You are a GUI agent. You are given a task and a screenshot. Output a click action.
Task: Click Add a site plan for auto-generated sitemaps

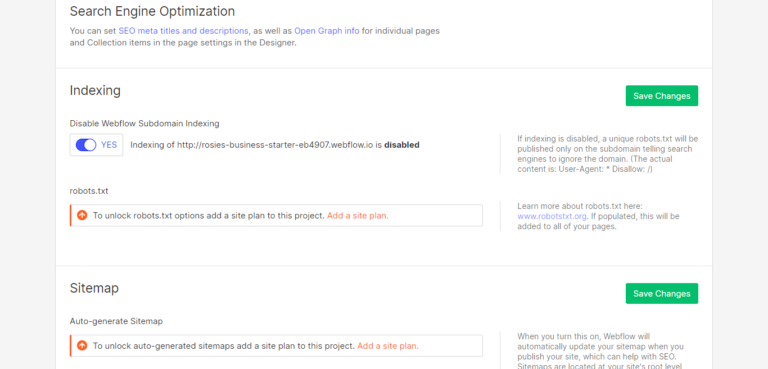click(x=388, y=346)
